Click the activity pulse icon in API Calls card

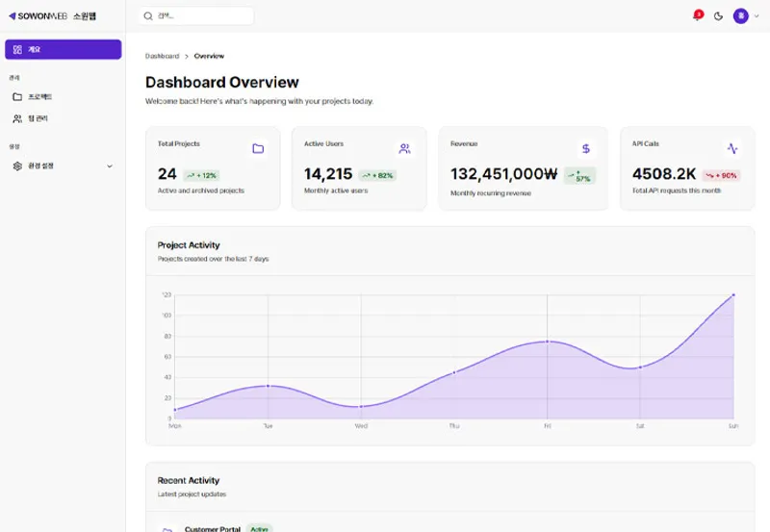point(732,148)
